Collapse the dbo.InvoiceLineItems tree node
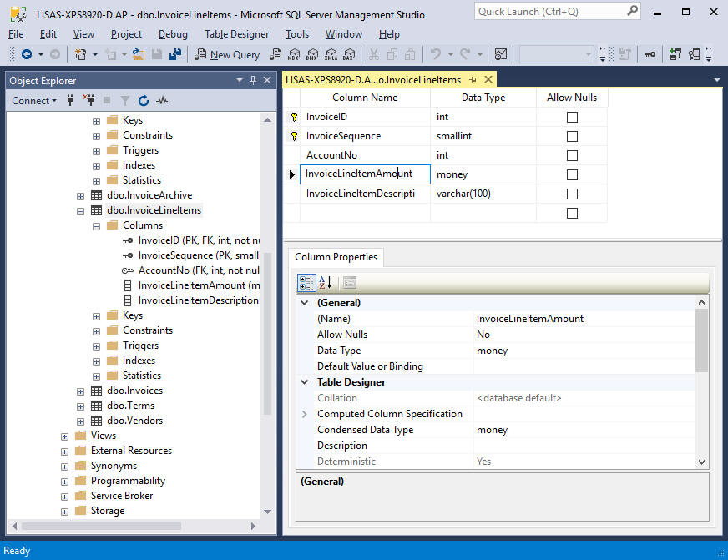 pyautogui.click(x=81, y=210)
